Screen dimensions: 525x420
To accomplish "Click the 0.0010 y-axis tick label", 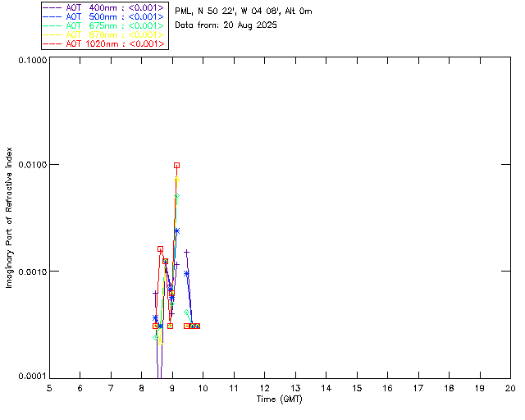I will tap(33, 272).
